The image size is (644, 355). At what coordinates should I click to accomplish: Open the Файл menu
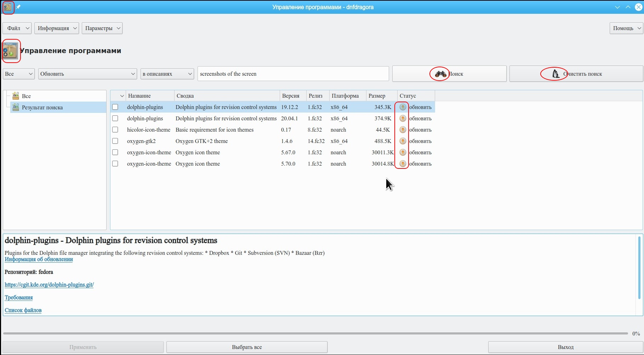(17, 28)
